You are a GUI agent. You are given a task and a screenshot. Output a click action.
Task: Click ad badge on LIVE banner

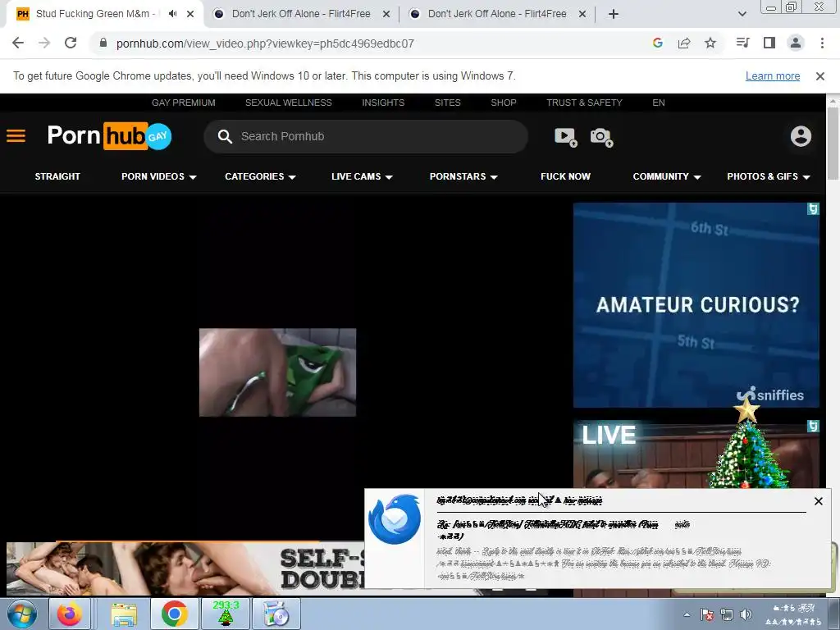pyautogui.click(x=813, y=426)
